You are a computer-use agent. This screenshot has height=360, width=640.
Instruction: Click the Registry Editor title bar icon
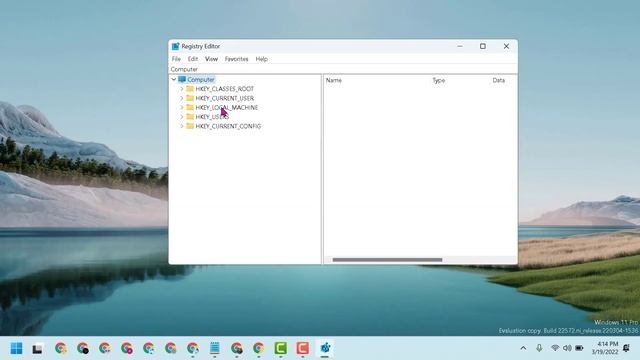tap(176, 46)
